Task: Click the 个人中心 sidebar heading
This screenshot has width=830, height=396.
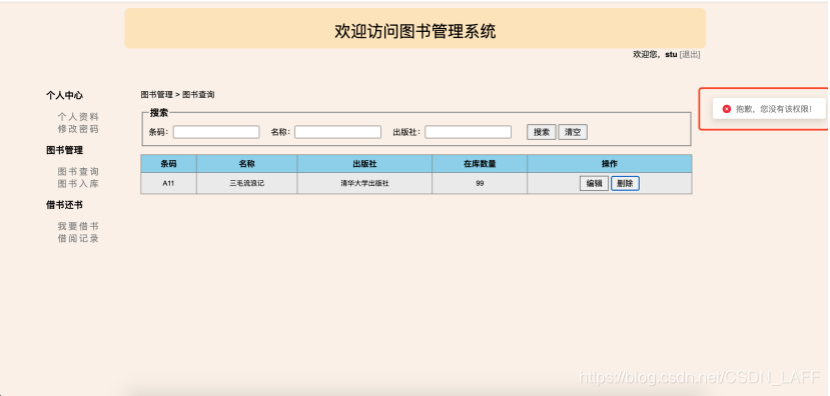Action: [65, 95]
